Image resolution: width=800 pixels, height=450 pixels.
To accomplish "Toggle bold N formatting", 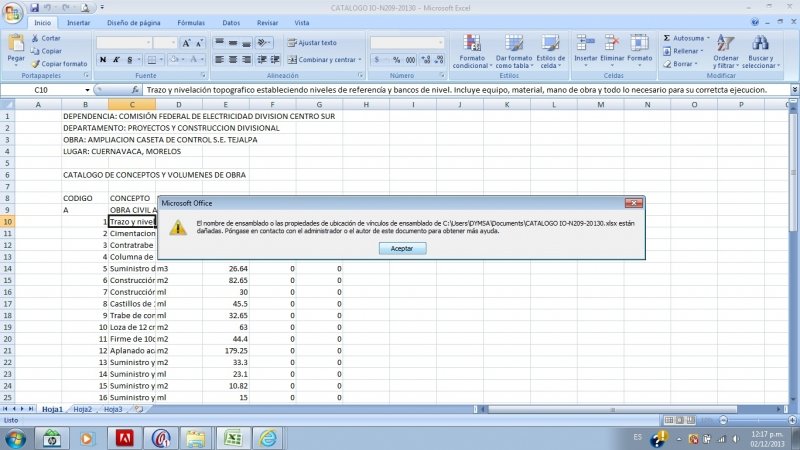I will click(102, 59).
